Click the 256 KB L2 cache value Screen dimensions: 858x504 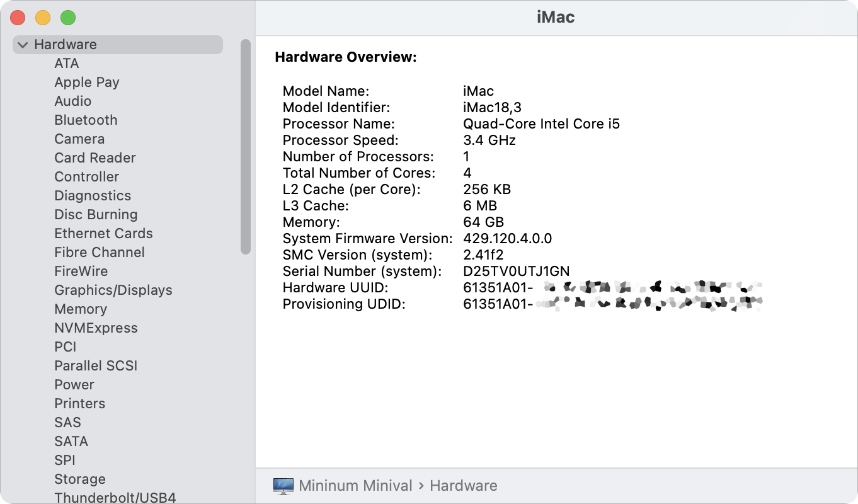487,190
